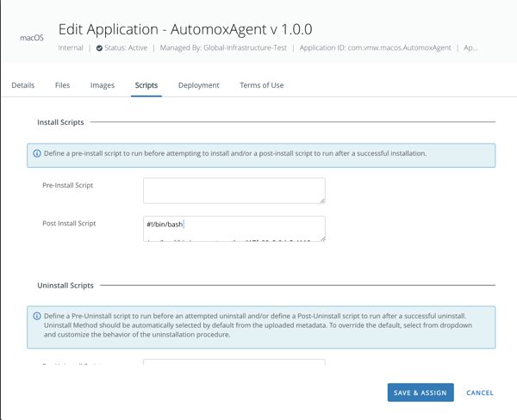Screen dimensions: 517x420
Task: Click the info icon in Install Scripts notice
Action: coord(37,153)
